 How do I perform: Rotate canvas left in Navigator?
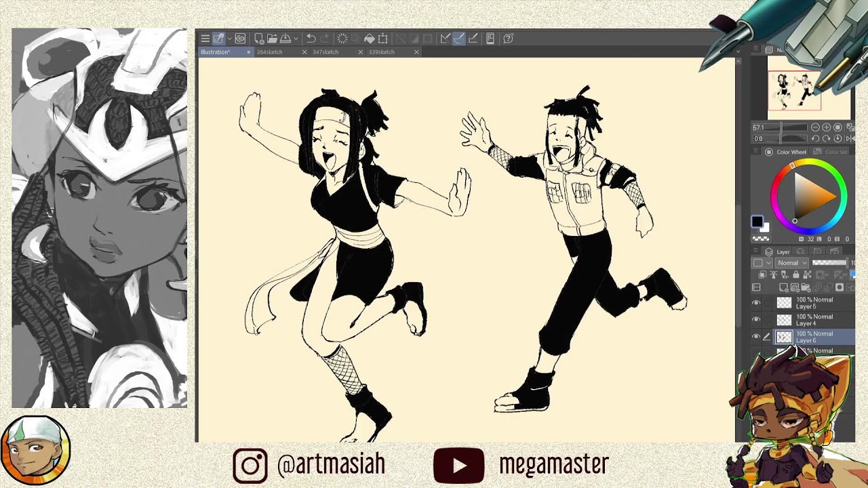tap(815, 138)
